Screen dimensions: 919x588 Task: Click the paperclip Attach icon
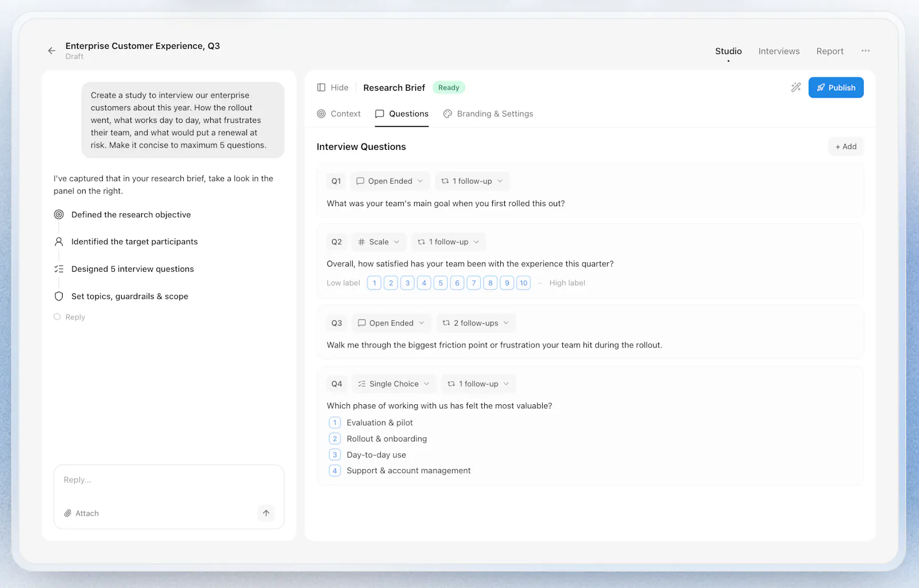68,513
